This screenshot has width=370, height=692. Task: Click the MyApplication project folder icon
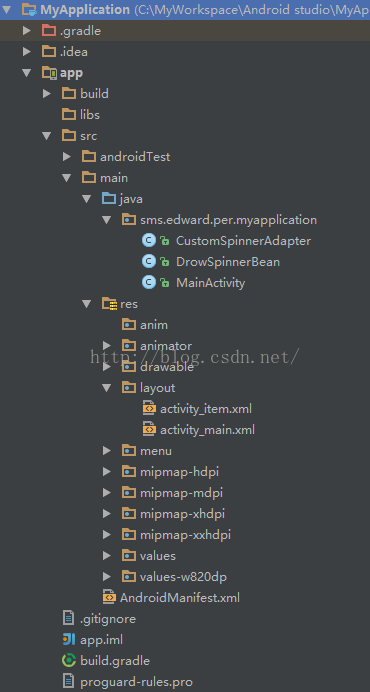coord(29,9)
